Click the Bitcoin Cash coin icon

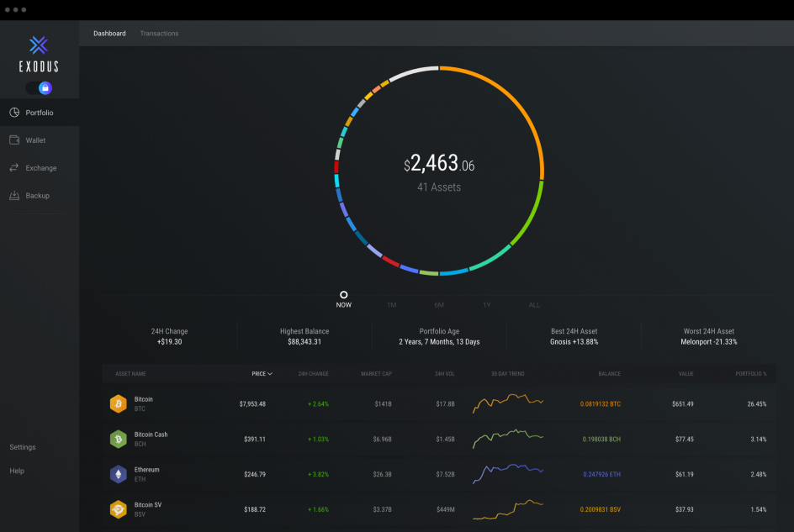[118, 439]
